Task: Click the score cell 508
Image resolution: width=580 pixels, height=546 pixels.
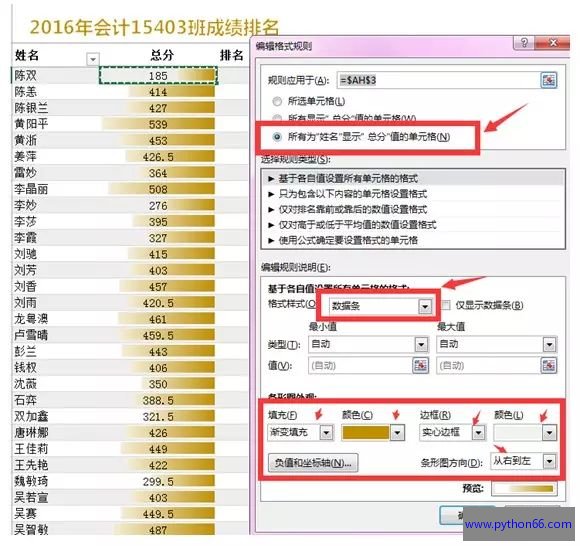Action: (x=158, y=189)
